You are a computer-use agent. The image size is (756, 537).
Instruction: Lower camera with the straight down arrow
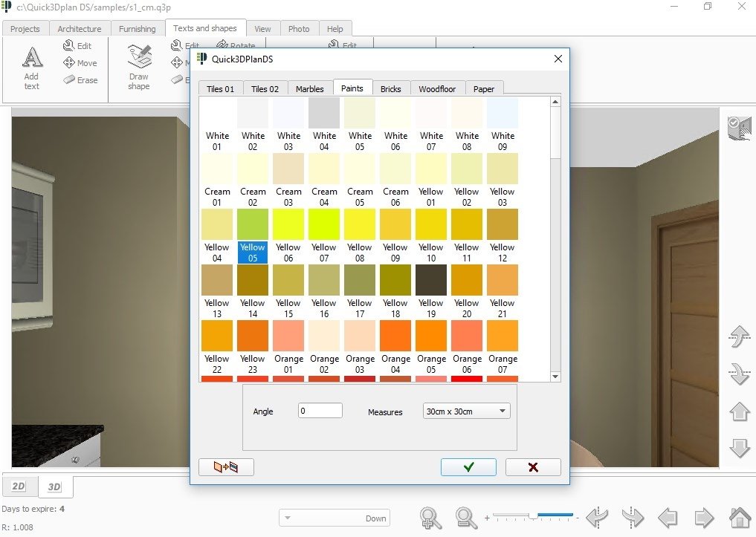pos(739,448)
